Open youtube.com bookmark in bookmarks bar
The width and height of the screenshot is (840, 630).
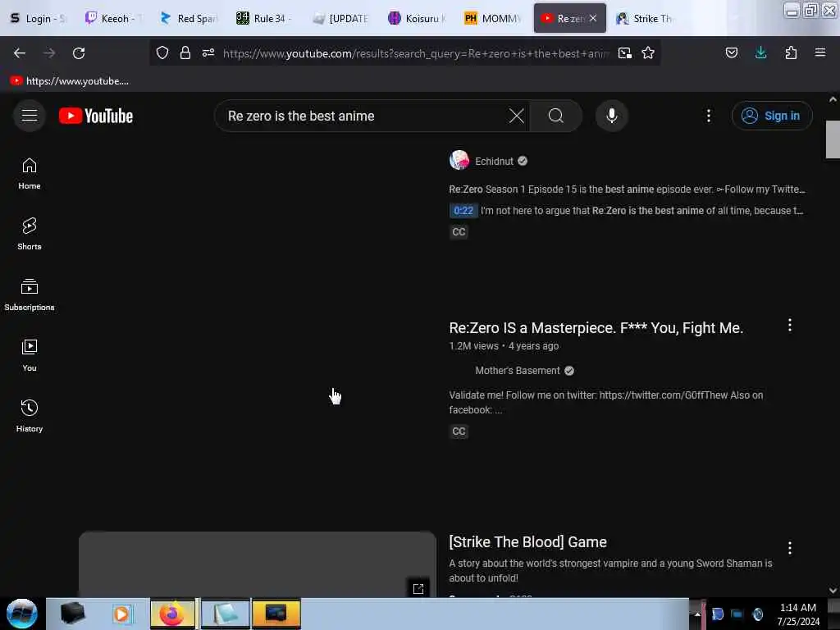point(71,81)
